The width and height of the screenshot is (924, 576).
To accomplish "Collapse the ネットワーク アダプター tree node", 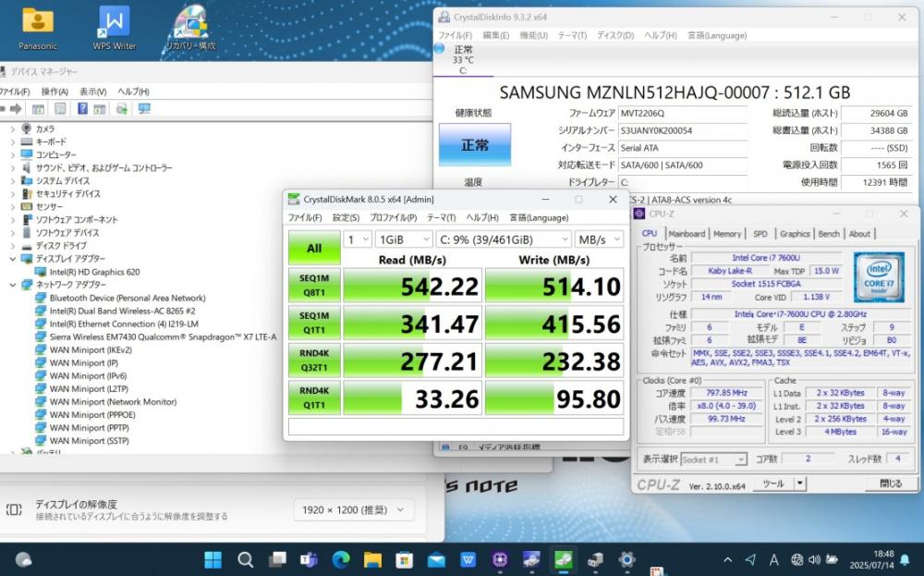I will pos(12,285).
